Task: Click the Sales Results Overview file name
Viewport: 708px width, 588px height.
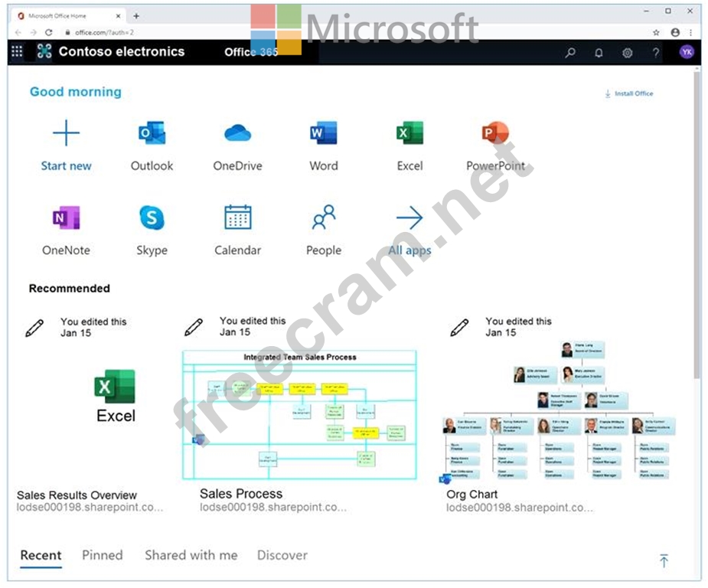Action: (x=77, y=495)
